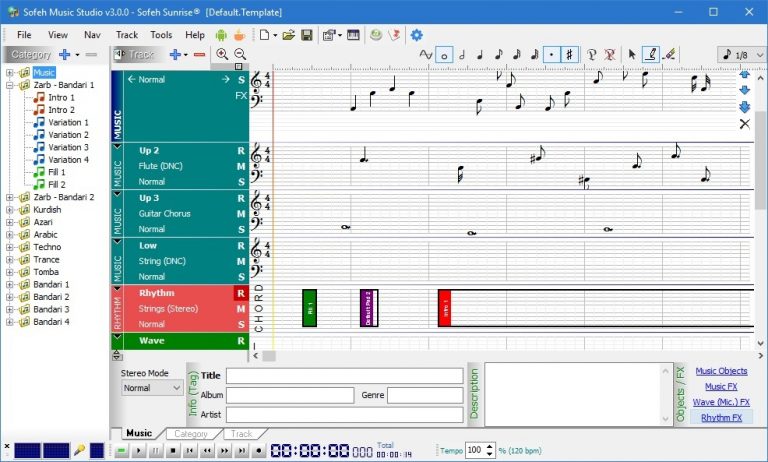768x462 pixels.
Task: Move the note up with the blue arrow
Action: pos(744,75)
